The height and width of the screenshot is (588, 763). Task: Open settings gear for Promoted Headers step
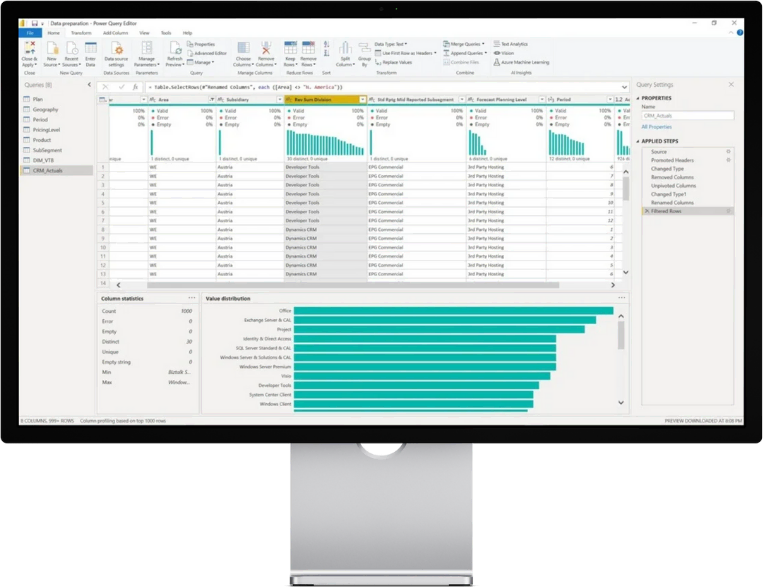click(x=728, y=160)
